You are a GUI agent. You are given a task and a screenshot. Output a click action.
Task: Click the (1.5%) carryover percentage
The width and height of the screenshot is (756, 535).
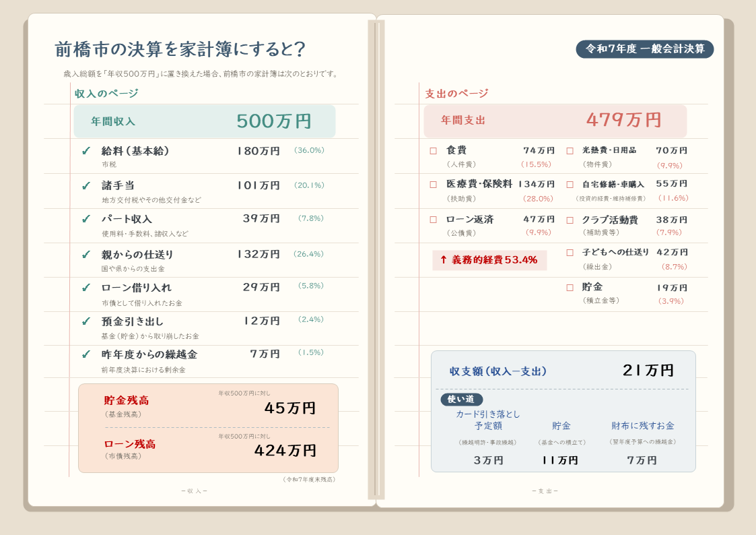311,352
